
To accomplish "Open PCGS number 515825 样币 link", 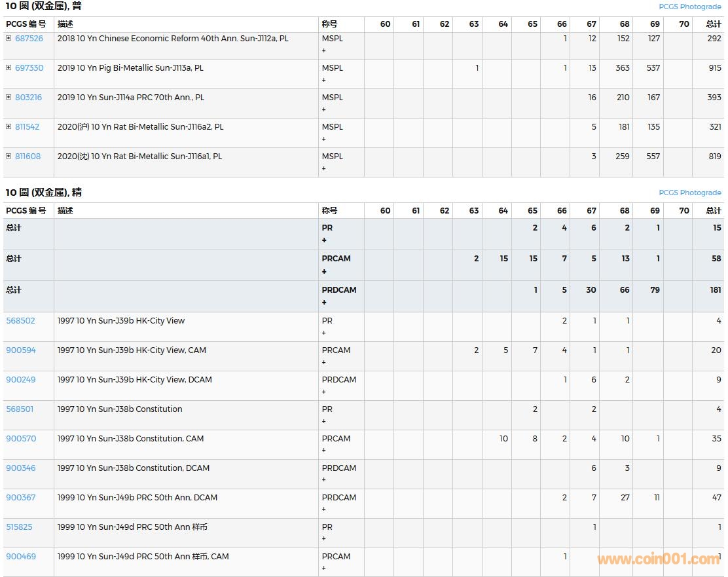I will tap(19, 527).
